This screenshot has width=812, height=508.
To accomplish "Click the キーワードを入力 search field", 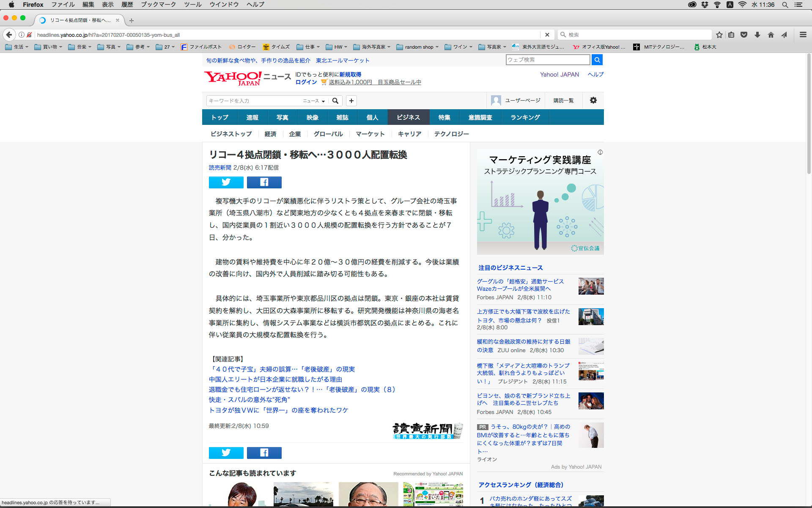I will 253,101.
